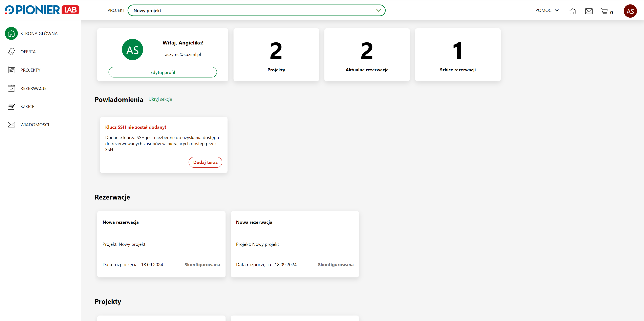The width and height of the screenshot is (644, 321).
Task: Click the Powiadomienia section heading
Action: [x=119, y=99]
